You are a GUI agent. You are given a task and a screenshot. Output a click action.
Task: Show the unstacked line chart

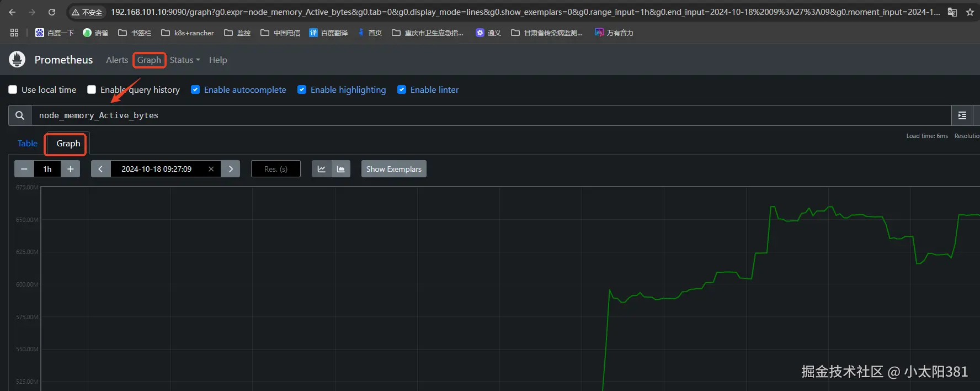pos(322,169)
